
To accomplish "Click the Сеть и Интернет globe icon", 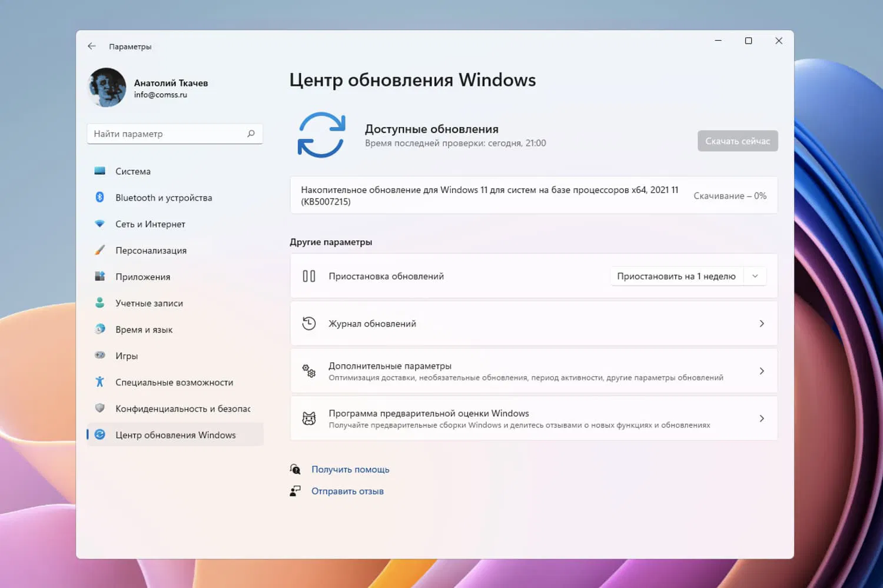I will pyautogui.click(x=100, y=224).
